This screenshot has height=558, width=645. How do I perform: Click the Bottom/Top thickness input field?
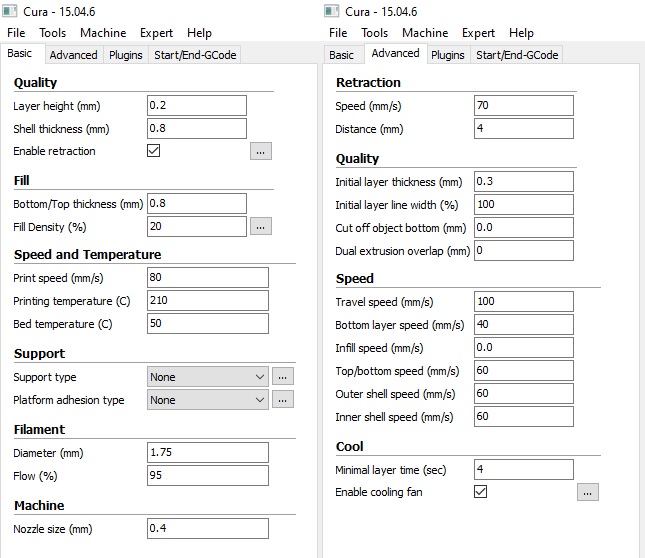[x=197, y=204]
